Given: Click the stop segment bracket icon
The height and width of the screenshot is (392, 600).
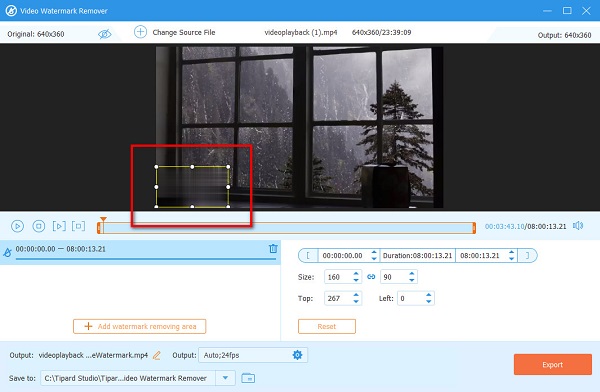Looking at the screenshot, I should [x=78, y=226].
